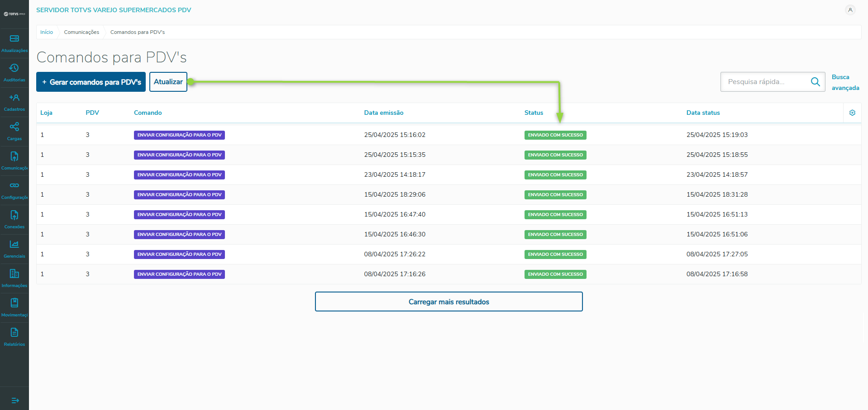The height and width of the screenshot is (410, 868).
Task: Select emission date 15/04/2025 16:47:40
Action: pos(395,215)
